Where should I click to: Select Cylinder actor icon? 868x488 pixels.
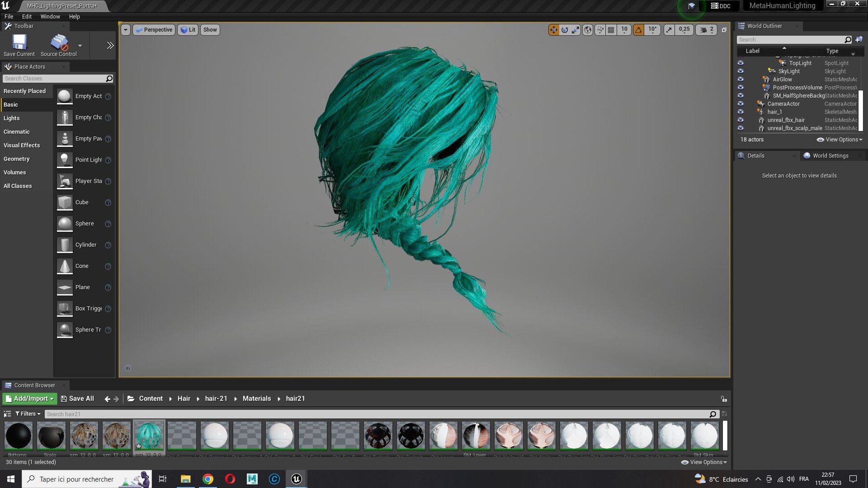(x=65, y=245)
